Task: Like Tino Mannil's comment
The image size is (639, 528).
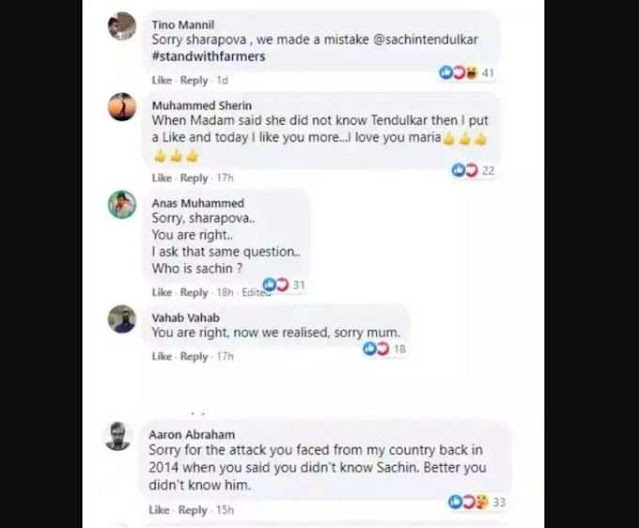Action: 162,80
